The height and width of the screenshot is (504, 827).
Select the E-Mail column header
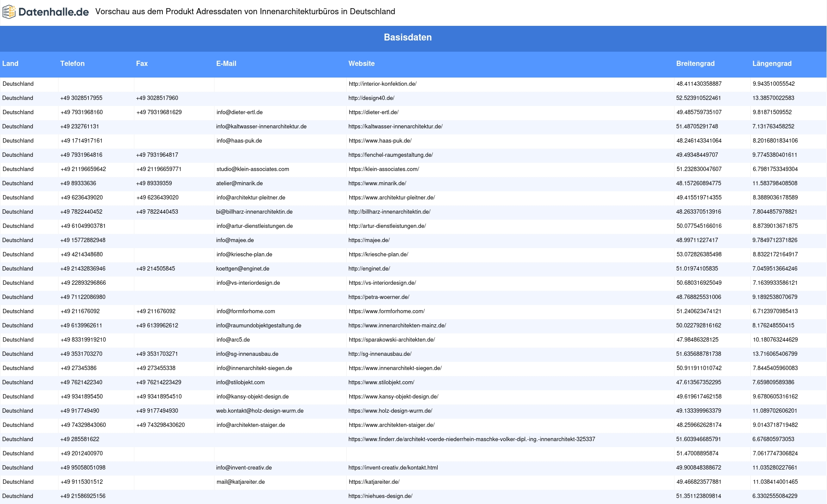(226, 63)
